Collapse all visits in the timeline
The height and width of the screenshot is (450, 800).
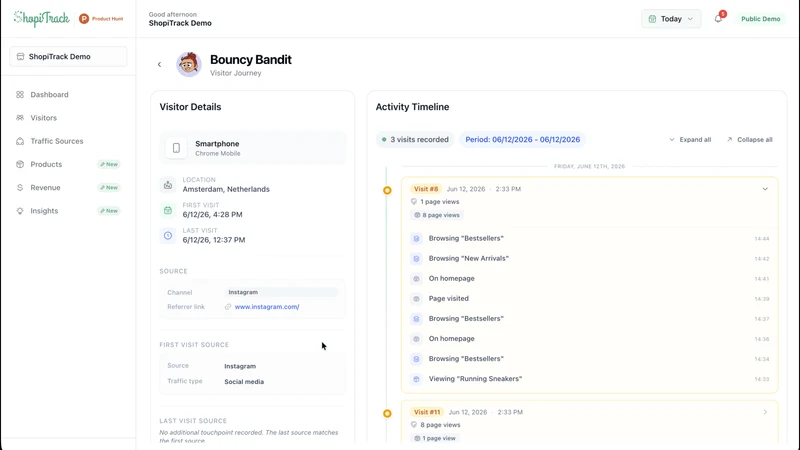pyautogui.click(x=749, y=139)
